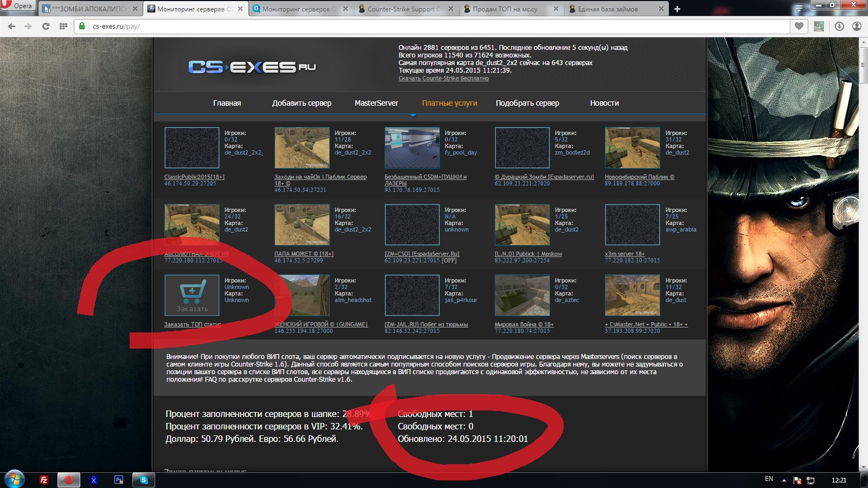The height and width of the screenshot is (488, 868).
Task: Open the Windows Start button
Action: pyautogui.click(x=15, y=479)
